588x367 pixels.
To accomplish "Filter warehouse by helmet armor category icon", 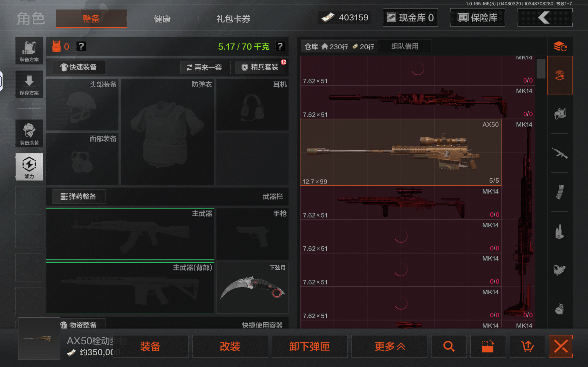I will 560,114.
